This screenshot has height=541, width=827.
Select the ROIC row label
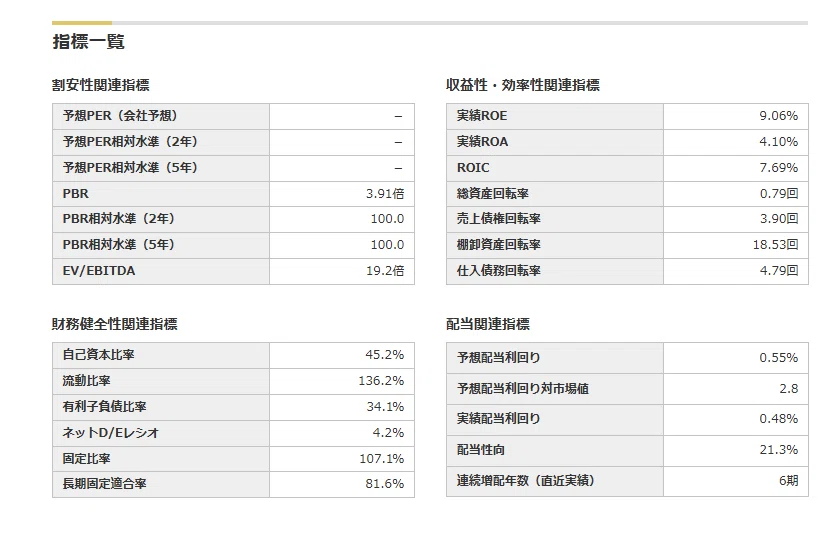[473, 168]
